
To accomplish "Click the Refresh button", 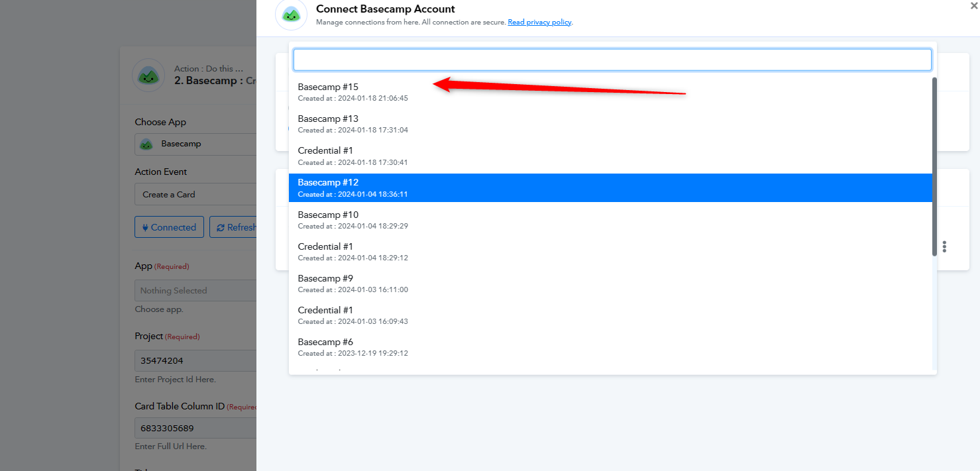I will coord(233,227).
